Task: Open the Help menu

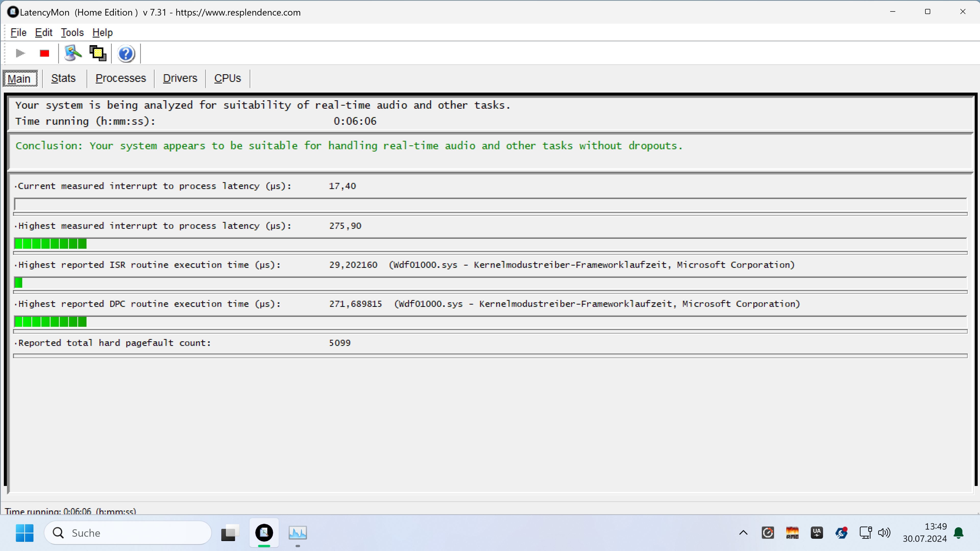Action: (x=102, y=33)
